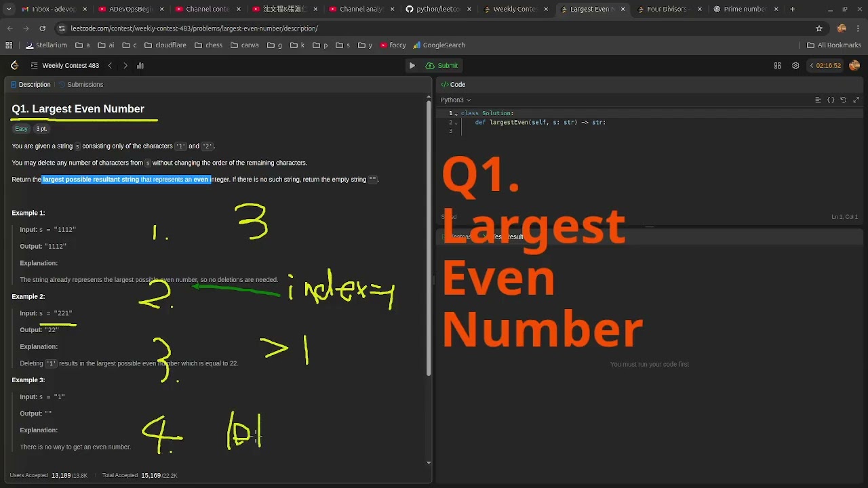Open the Python3 language dropdown
Image resolution: width=868 pixels, height=488 pixels.
point(456,100)
